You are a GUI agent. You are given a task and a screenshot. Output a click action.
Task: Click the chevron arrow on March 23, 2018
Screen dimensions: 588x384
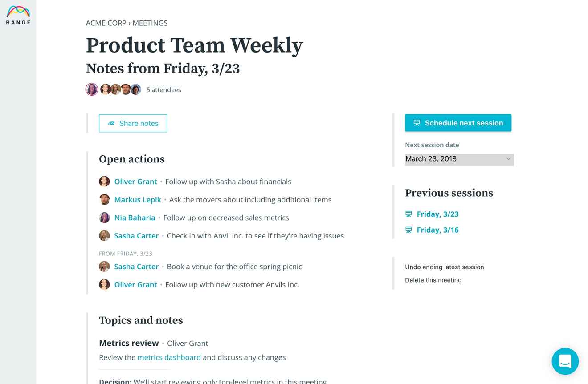pyautogui.click(x=508, y=159)
